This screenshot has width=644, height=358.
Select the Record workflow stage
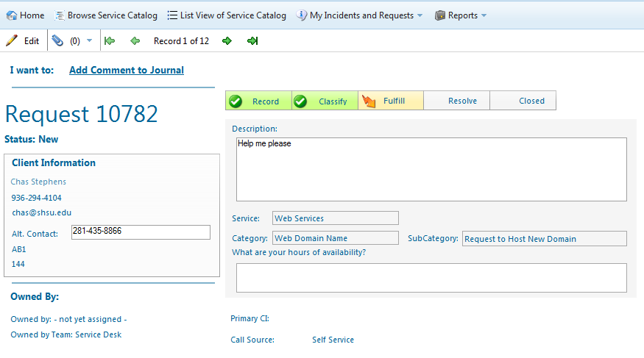[259, 101]
